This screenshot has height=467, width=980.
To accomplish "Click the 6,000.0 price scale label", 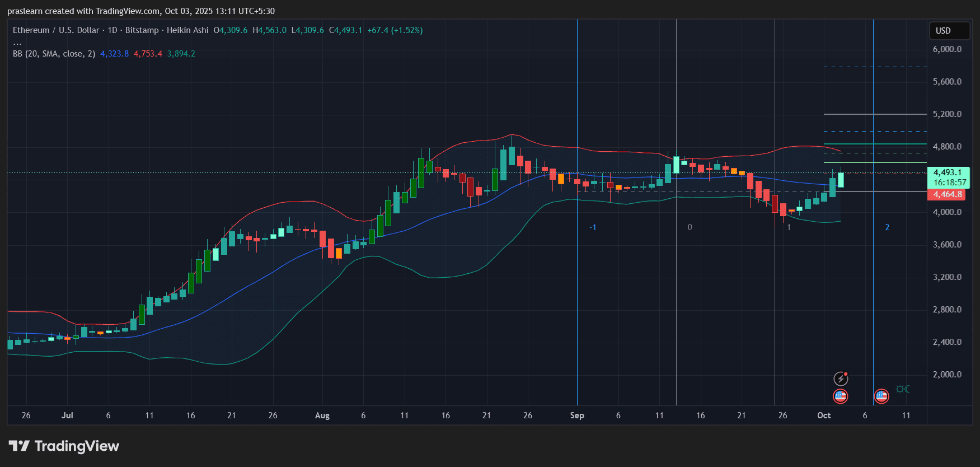I will tap(947, 49).
